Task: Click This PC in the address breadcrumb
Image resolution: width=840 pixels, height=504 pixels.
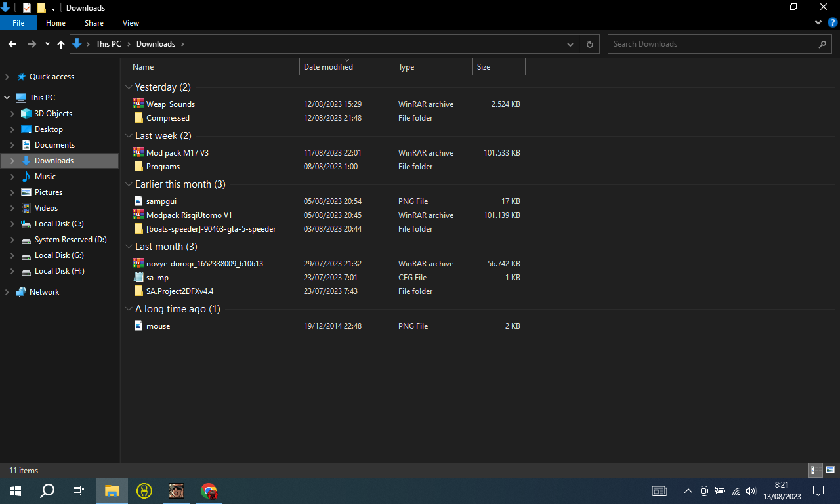Action: click(x=108, y=44)
